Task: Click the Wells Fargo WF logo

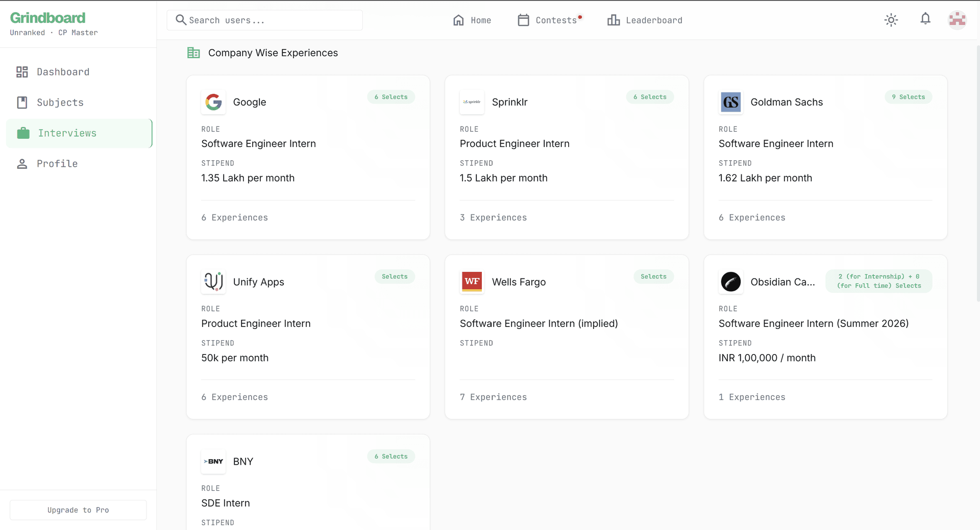Action: pos(472,282)
